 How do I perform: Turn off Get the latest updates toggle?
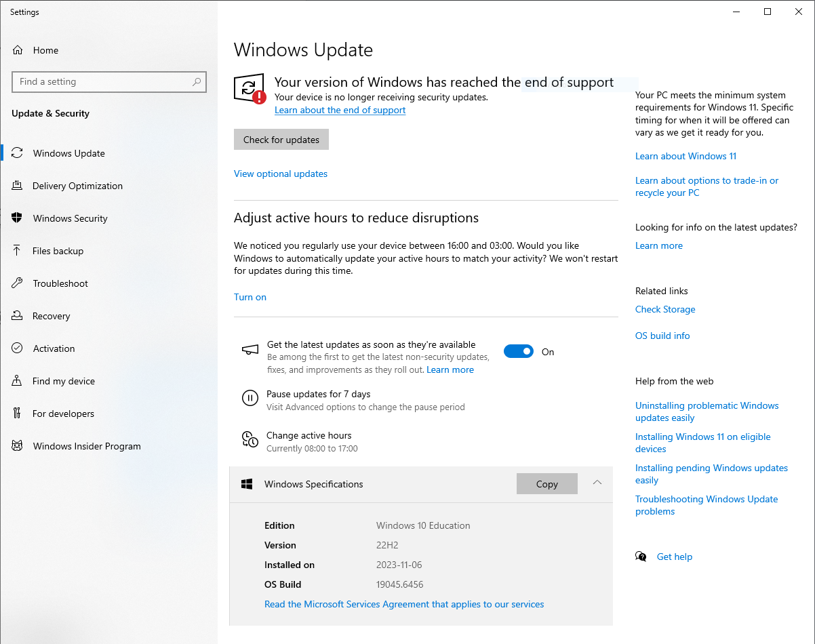click(519, 351)
